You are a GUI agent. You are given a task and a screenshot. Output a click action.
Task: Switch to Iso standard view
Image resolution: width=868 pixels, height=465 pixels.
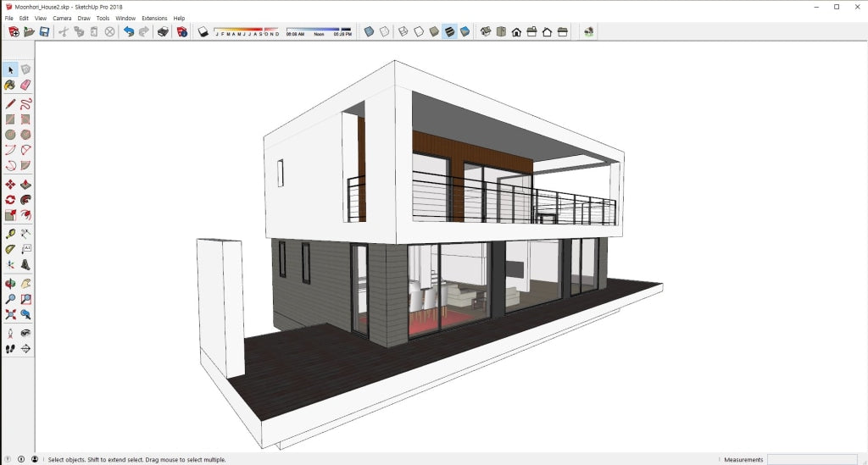(486, 32)
